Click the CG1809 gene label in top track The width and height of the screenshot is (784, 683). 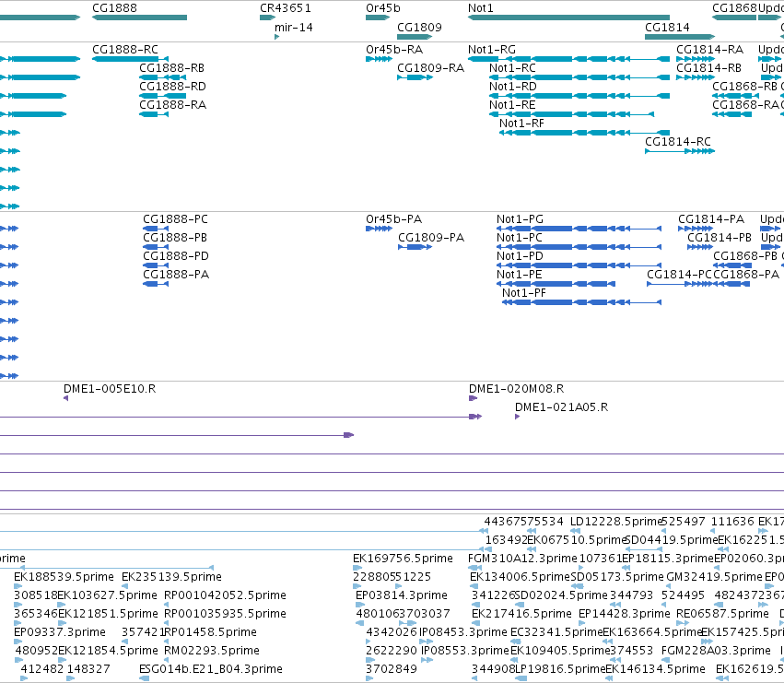click(x=419, y=28)
